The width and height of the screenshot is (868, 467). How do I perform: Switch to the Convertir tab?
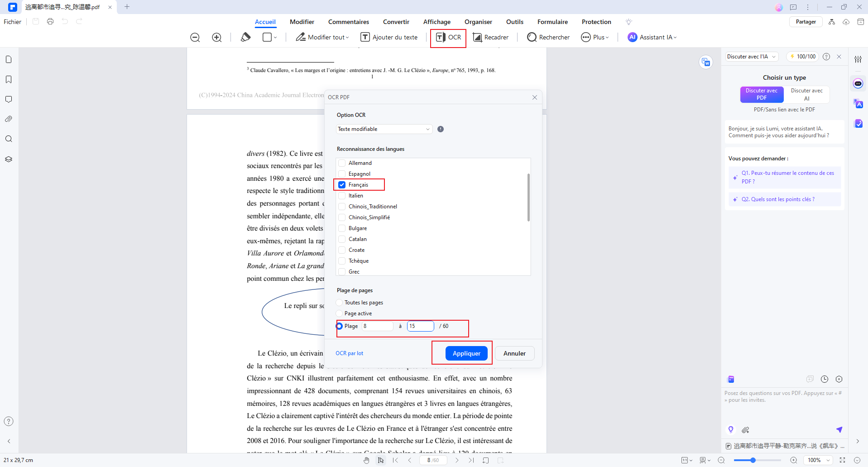[x=396, y=22]
